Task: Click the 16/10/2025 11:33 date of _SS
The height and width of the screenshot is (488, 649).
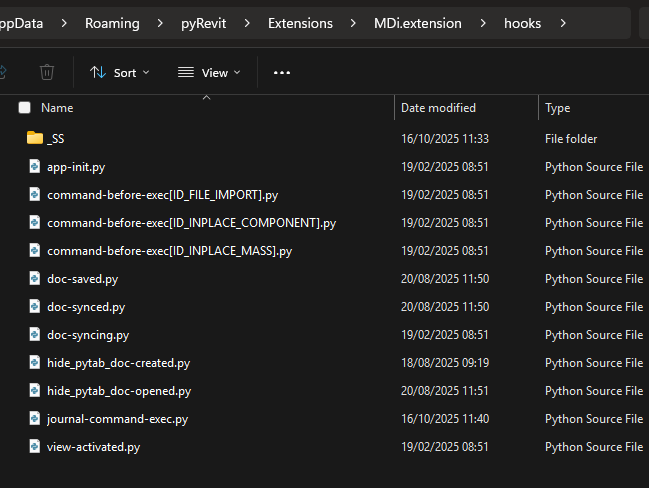Action: [445, 139]
